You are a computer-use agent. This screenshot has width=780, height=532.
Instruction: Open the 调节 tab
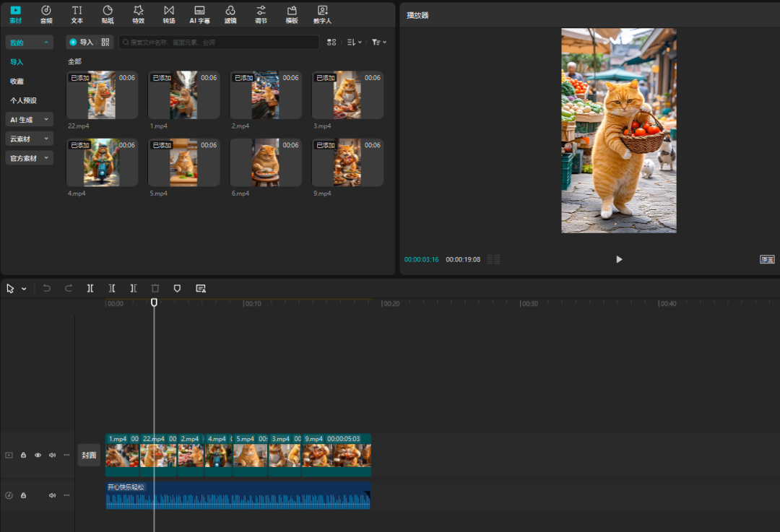pyautogui.click(x=261, y=14)
